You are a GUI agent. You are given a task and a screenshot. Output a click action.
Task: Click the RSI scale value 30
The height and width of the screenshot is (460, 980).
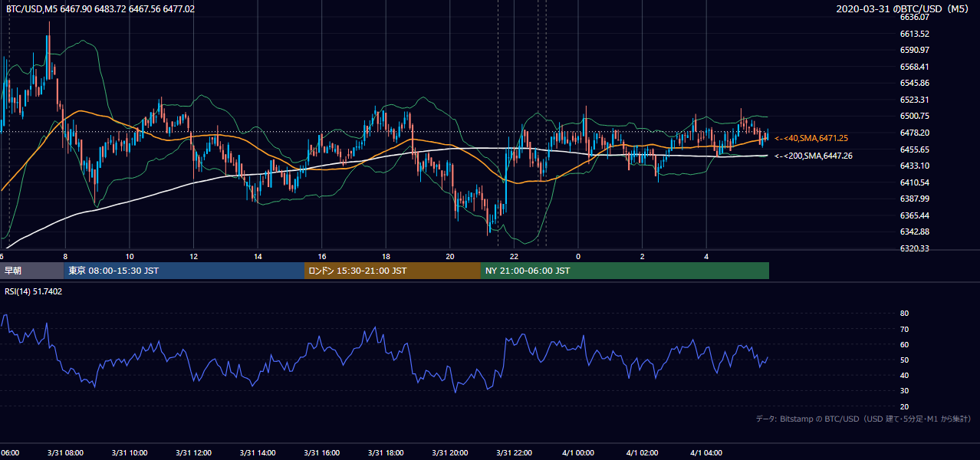point(904,391)
